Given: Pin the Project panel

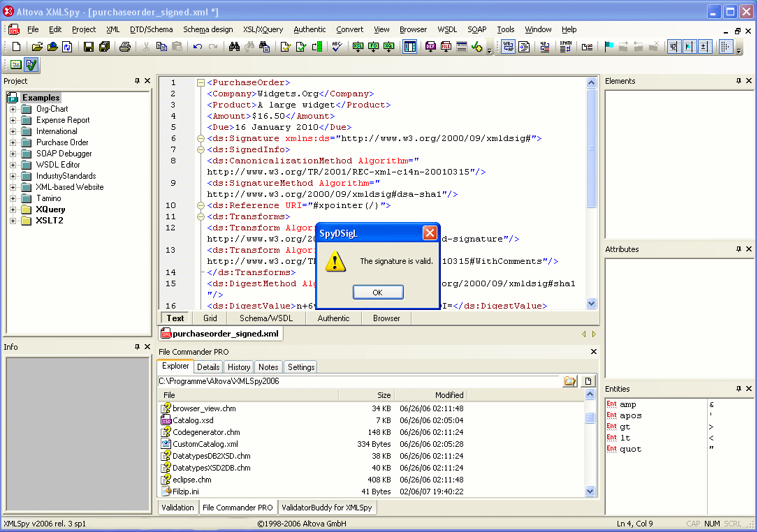Looking at the screenshot, I should coord(138,81).
